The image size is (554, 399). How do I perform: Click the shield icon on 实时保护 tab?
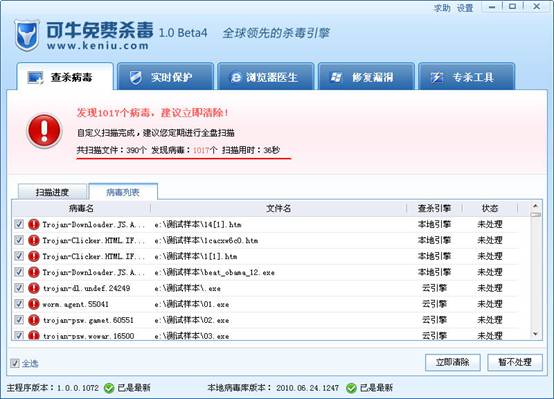coord(135,77)
